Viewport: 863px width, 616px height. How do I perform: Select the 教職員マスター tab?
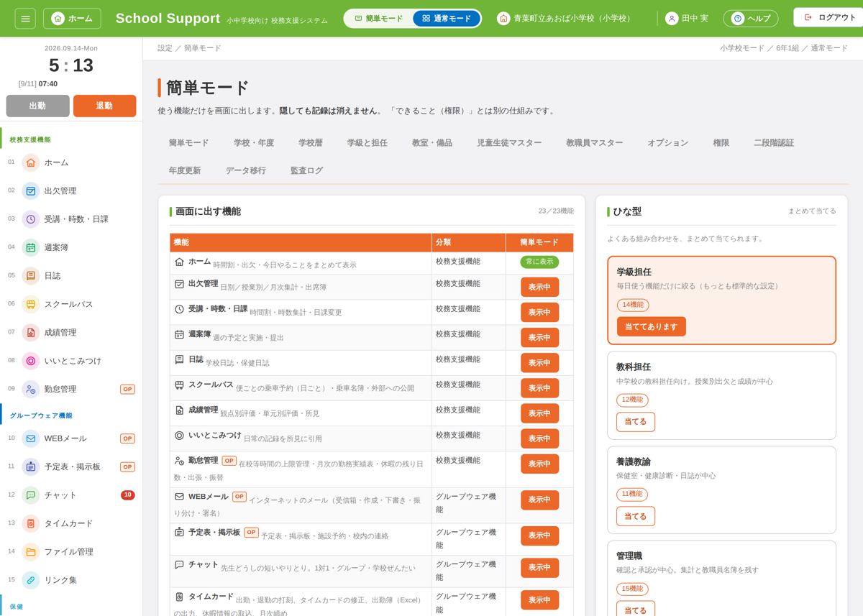pos(594,143)
